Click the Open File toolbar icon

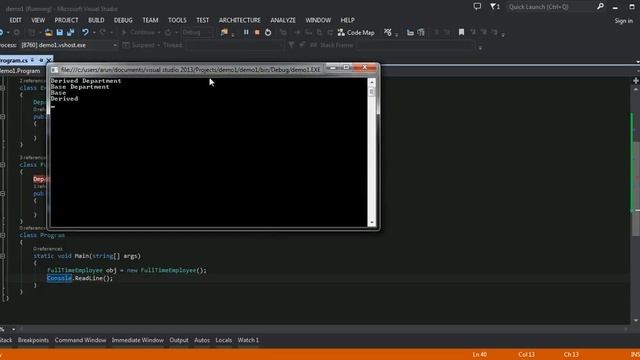tap(48, 32)
